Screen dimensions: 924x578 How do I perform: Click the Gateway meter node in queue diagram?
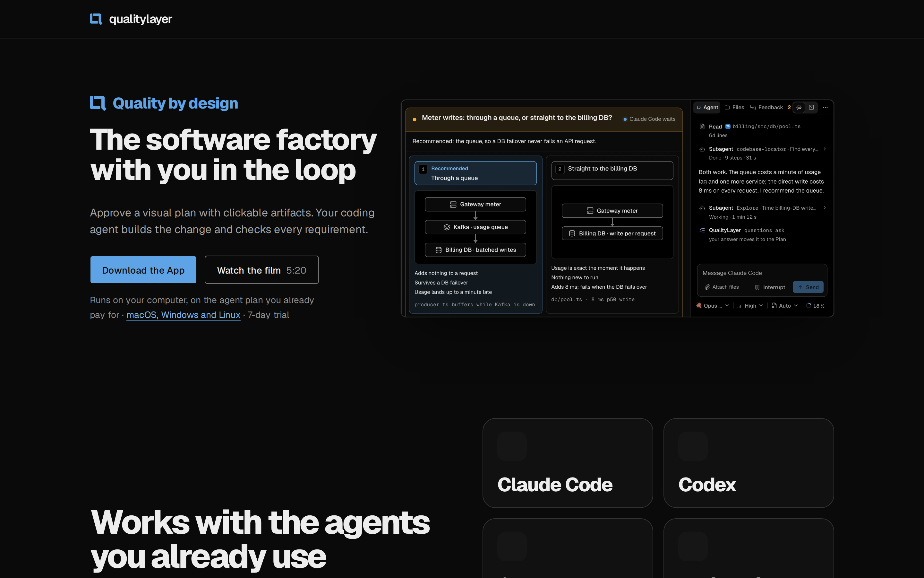[475, 204]
